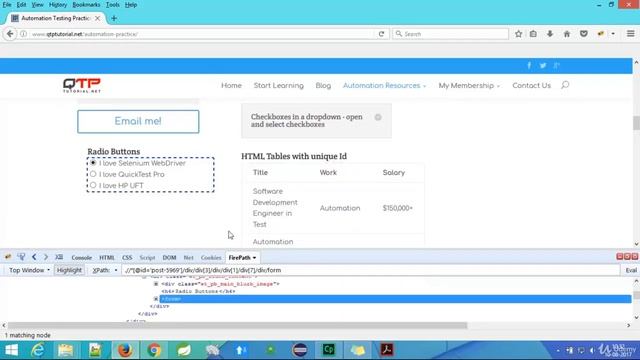Screen dimensions: 640x360
Task: Open the Pocket icon in toolbar
Action: click(x=584, y=34)
